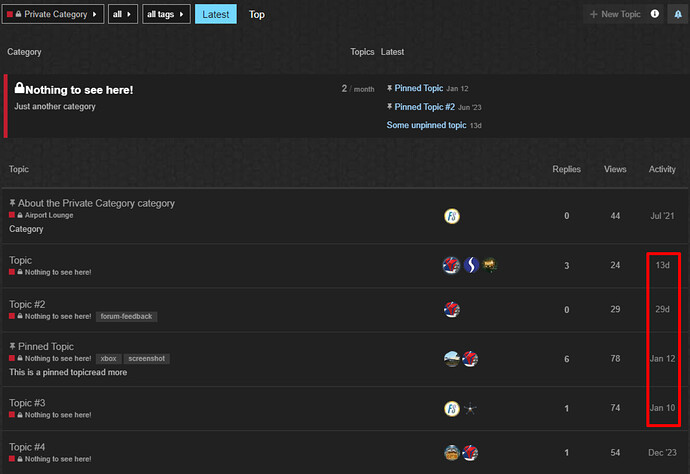Viewport: 690px width, 474px height.
Task: Click the blue S avatar in 'Topic' row
Action: point(471,265)
